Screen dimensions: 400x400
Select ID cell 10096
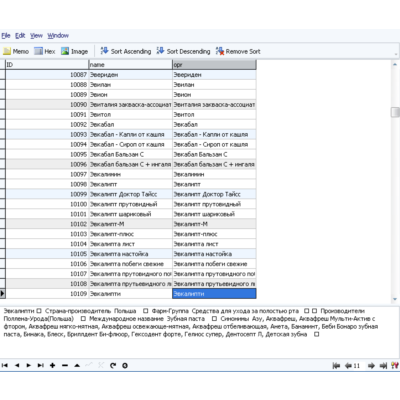(47, 164)
